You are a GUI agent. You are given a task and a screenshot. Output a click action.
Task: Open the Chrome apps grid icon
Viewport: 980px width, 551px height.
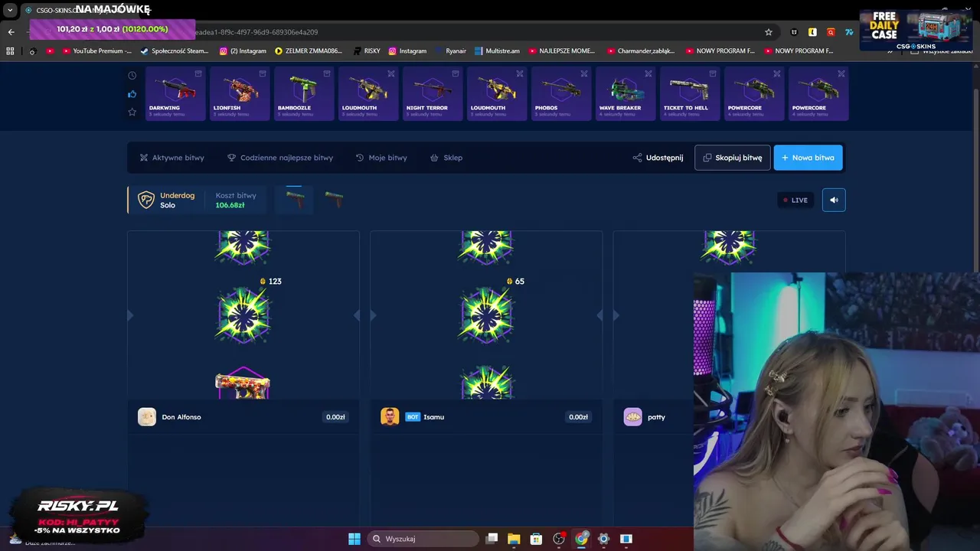click(10, 51)
